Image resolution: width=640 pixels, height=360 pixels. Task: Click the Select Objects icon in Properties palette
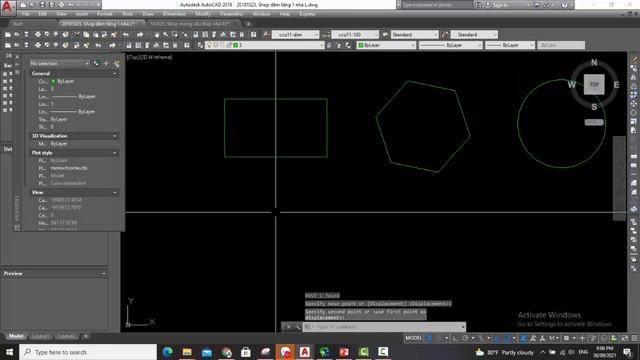pyautogui.click(x=107, y=64)
